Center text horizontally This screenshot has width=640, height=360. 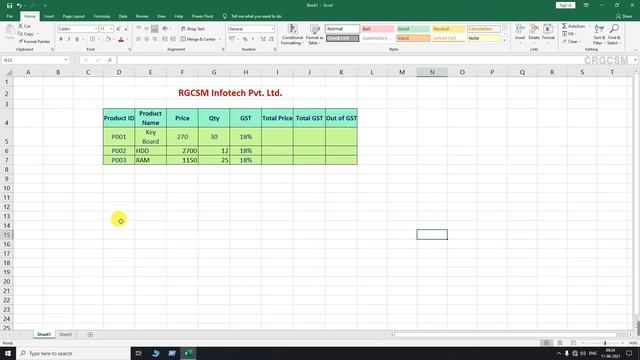pyautogui.click(x=146, y=39)
